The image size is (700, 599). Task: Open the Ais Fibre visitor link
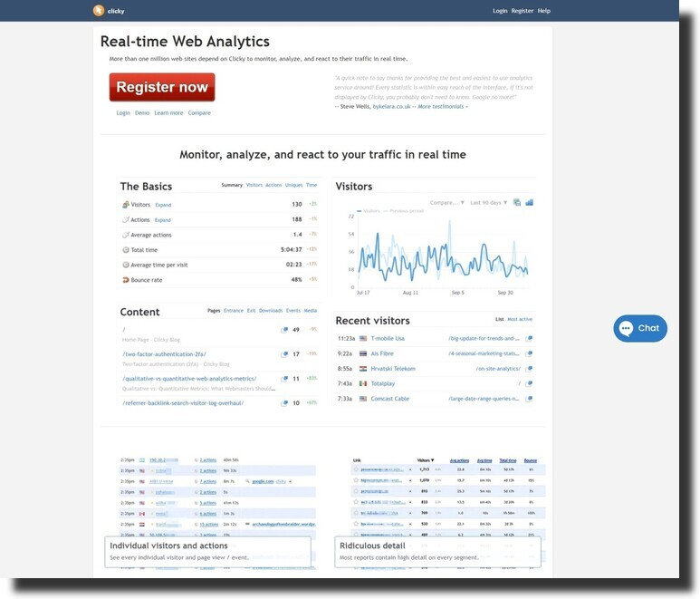382,353
